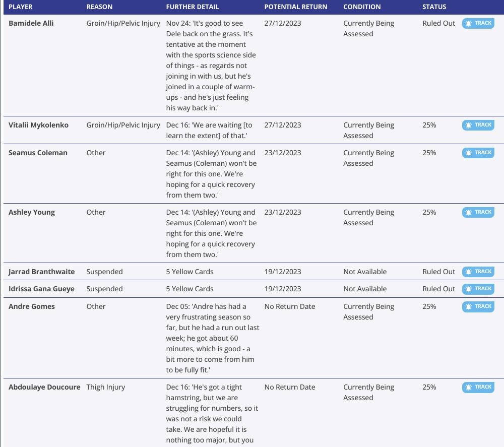Click the TRACK button for Seamus Coleman
The width and height of the screenshot is (504, 447).
[478, 153]
